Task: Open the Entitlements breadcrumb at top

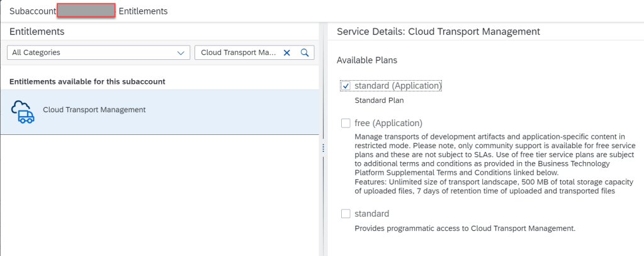Action: coord(143,11)
